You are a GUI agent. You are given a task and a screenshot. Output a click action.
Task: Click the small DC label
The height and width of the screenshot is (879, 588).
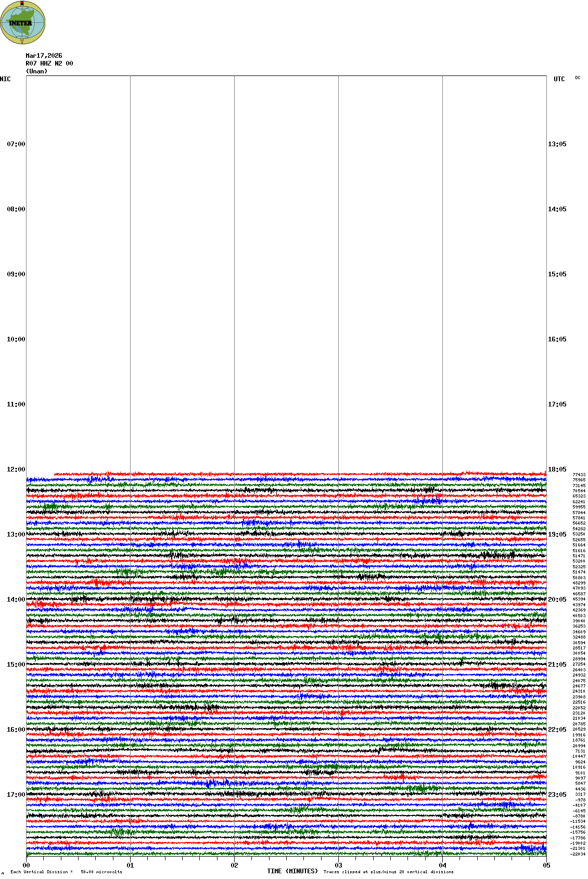click(578, 78)
